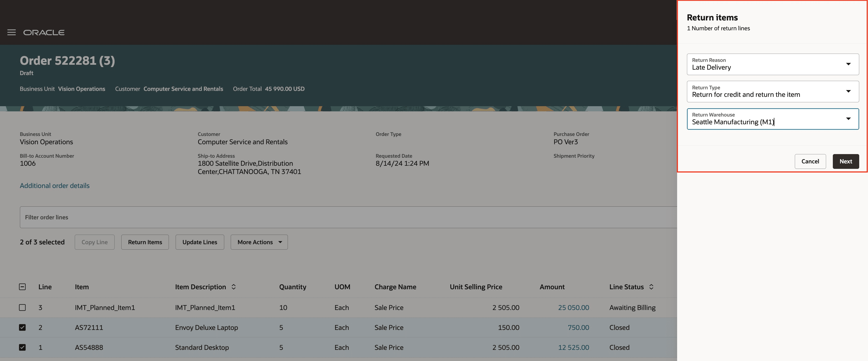Uncheck line 2 Envoy Deluxe Laptop
This screenshot has width=868, height=361.
[x=22, y=327]
